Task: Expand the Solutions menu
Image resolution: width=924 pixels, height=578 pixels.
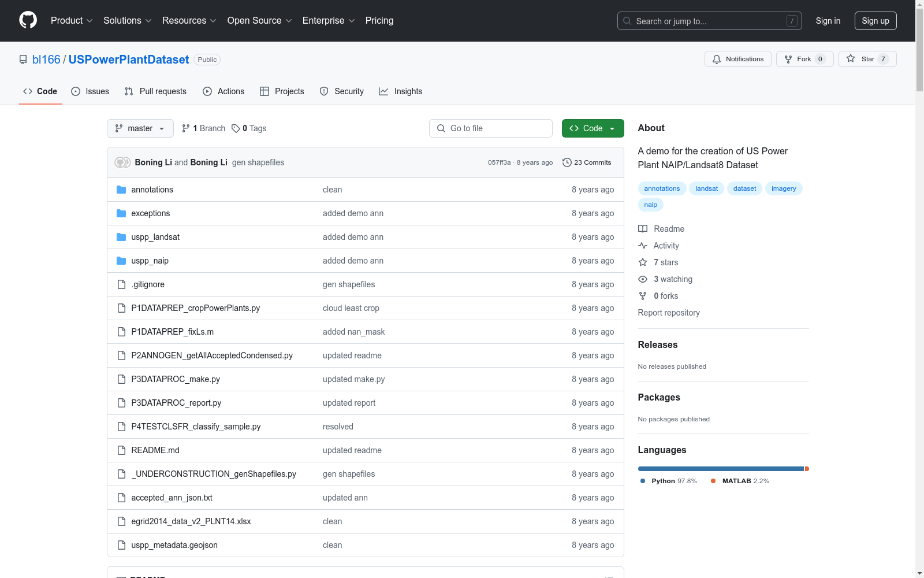Action: (128, 21)
